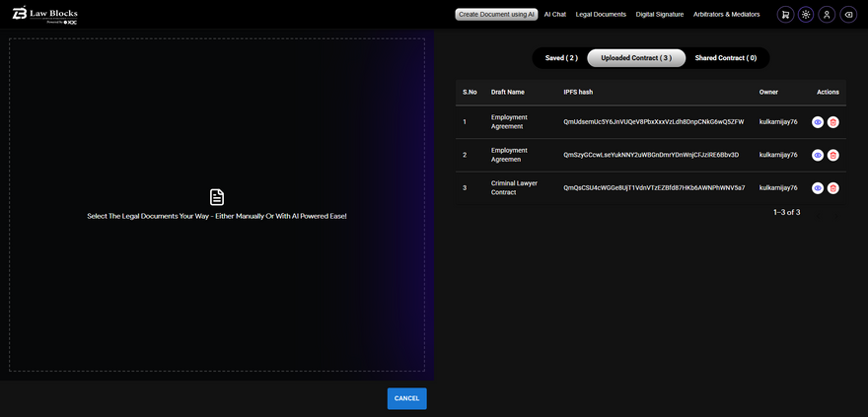Click the Law Blocks logo
Image resolution: width=868 pixels, height=417 pixels.
[44, 15]
